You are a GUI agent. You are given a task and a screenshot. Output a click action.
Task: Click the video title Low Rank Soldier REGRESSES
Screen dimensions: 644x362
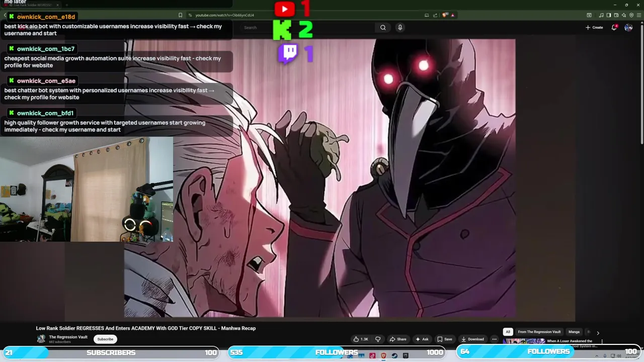click(146, 328)
